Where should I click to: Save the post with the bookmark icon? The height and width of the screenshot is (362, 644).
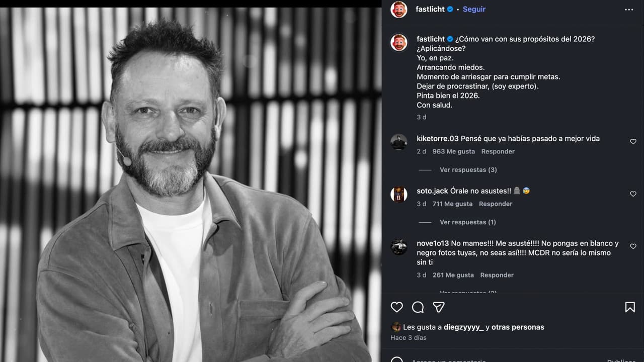point(630,307)
